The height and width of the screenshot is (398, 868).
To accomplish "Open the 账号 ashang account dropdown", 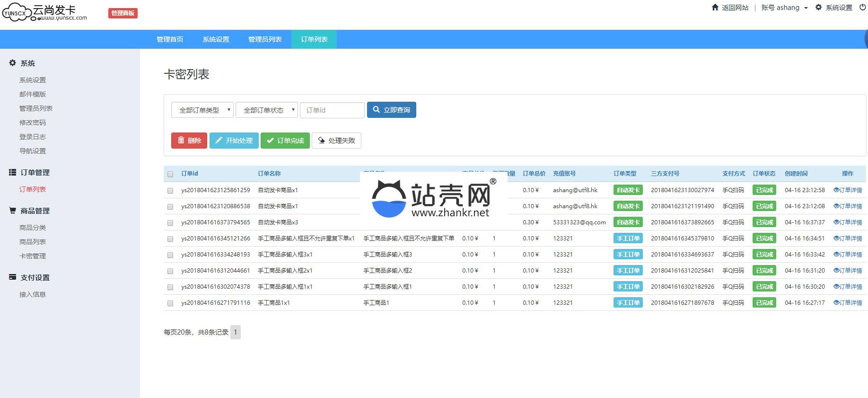I will point(784,8).
